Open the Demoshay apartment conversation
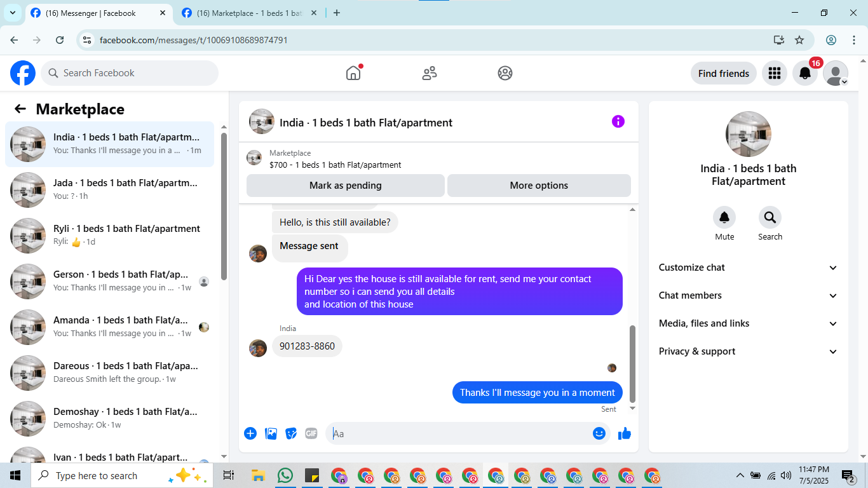Image resolution: width=868 pixels, height=488 pixels. pos(109,419)
